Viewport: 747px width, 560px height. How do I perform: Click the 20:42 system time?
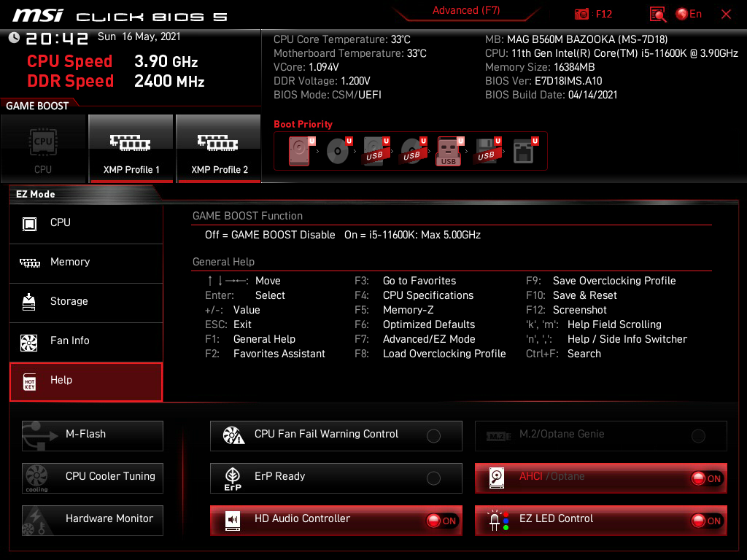[x=57, y=39]
